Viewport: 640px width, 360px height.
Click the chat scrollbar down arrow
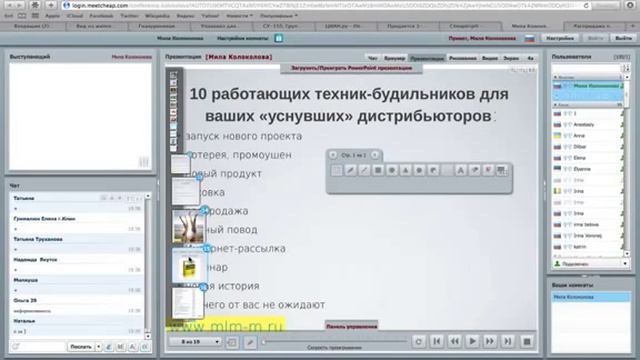[x=148, y=337]
